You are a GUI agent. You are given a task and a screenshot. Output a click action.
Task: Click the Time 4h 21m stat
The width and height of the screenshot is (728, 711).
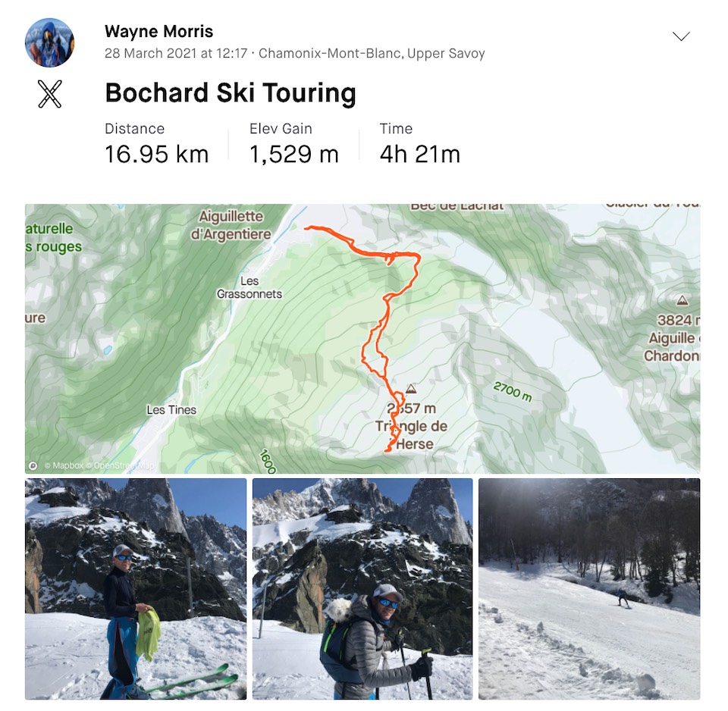tap(419, 143)
